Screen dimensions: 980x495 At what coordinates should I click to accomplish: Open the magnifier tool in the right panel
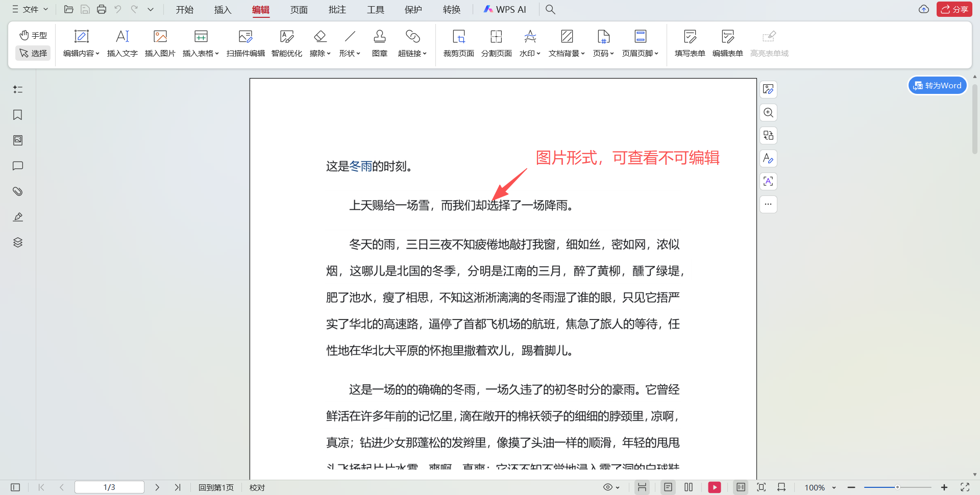pos(768,112)
